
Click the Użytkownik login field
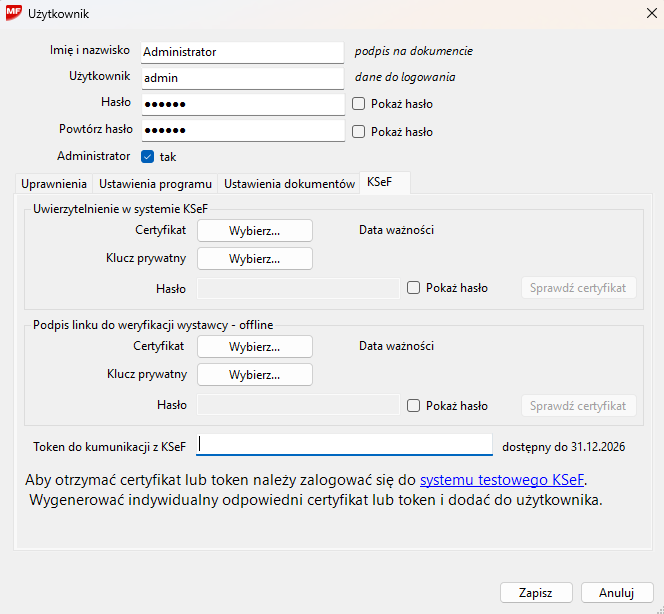[241, 77]
